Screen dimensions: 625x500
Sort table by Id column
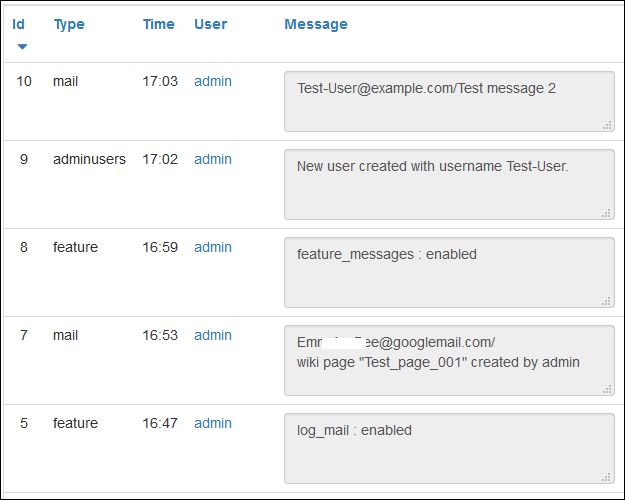coord(18,24)
